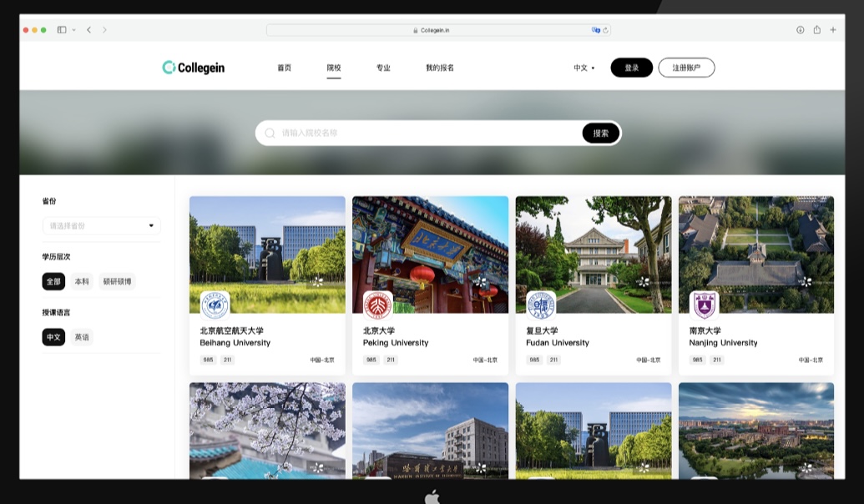Click the 985 tag on Peking card

(x=371, y=360)
